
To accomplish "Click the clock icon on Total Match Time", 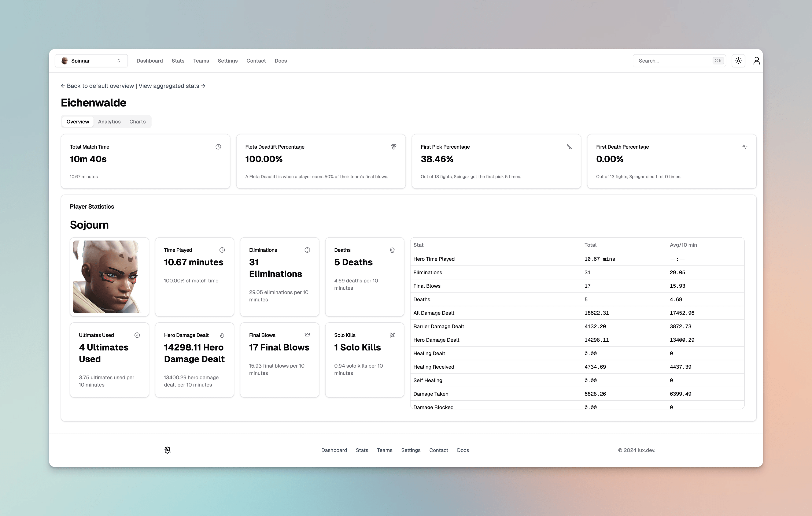I will (218, 147).
